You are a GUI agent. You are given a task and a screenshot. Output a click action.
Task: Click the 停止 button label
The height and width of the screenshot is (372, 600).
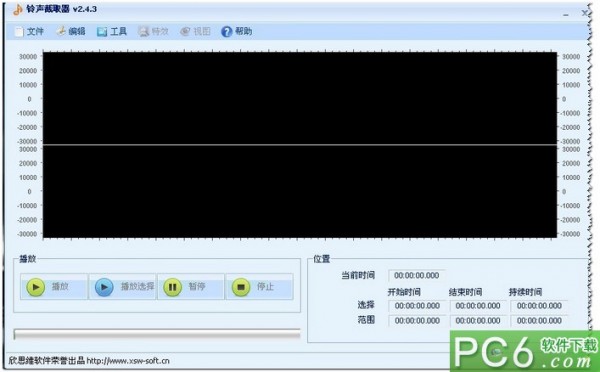click(265, 286)
